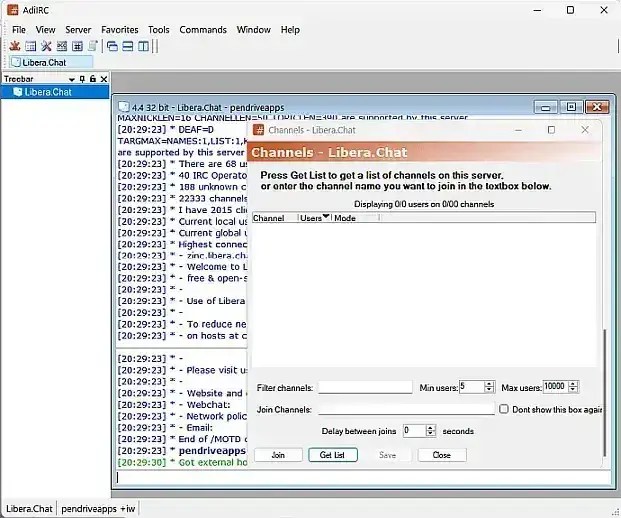
Task: Minimize the Channels - Libera.Chat dialog
Action: point(518,130)
